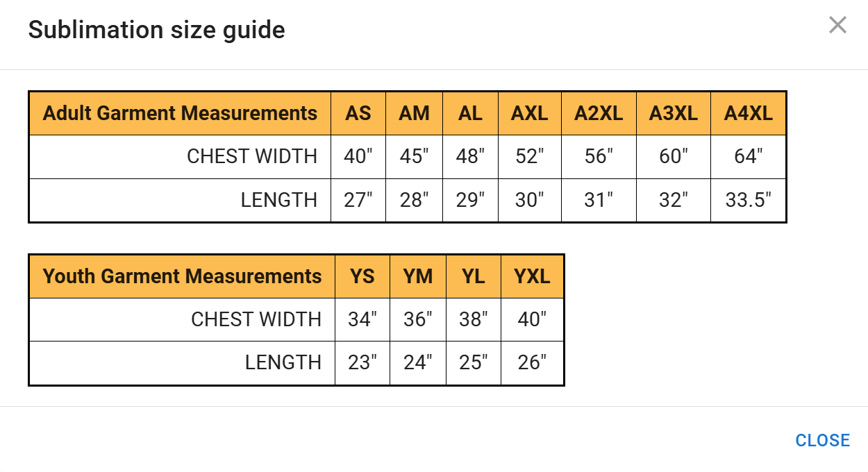The height and width of the screenshot is (472, 868).
Task: Click the YM size column header
Action: click(x=418, y=276)
